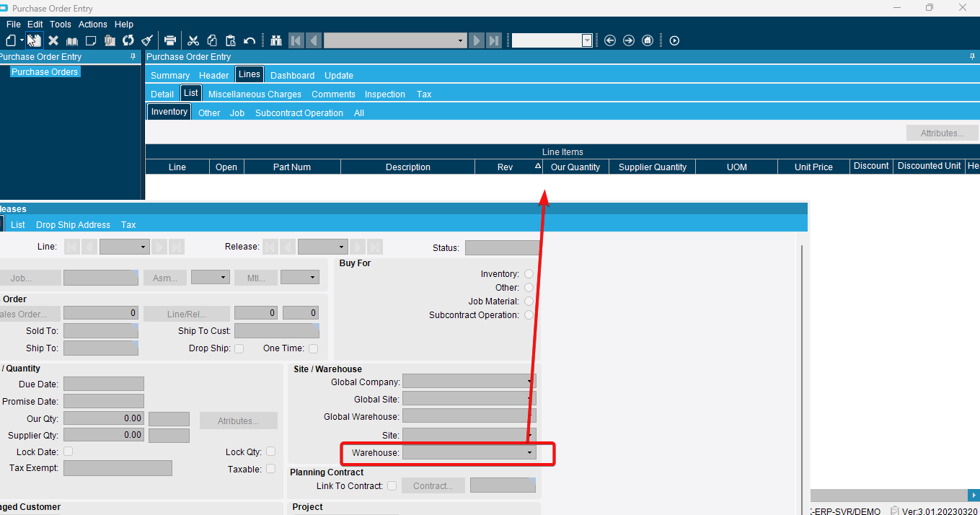Image resolution: width=980 pixels, height=515 pixels.
Task: Click the Cut scissors icon
Action: coord(193,40)
